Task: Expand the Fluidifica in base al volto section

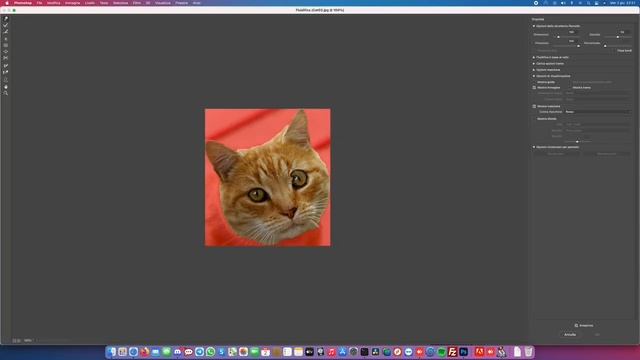Action: pos(533,58)
